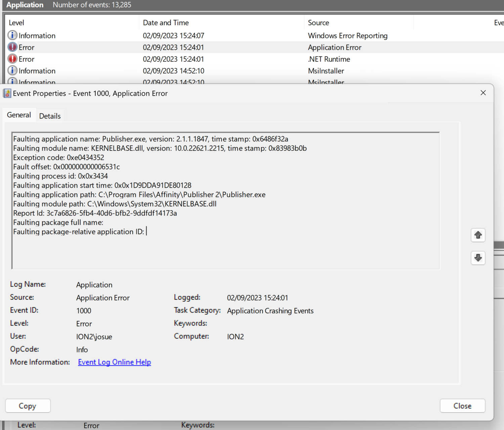
Task: Select the General tab
Action: pos(19,115)
